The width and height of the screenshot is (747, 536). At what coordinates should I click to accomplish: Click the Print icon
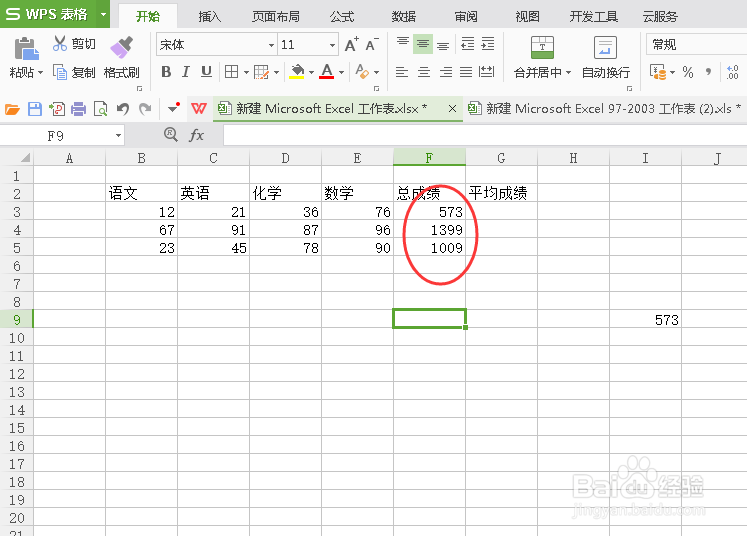pos(79,109)
